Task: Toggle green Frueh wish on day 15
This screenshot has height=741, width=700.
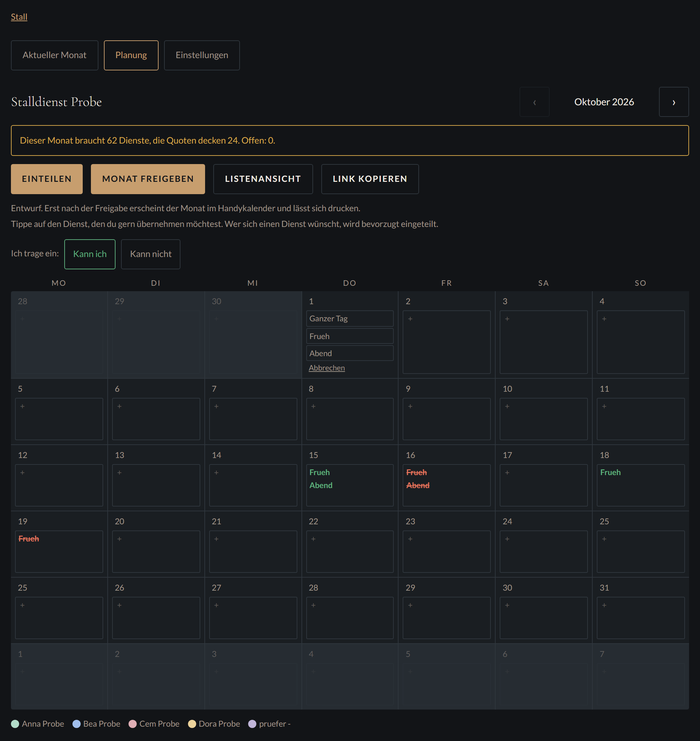Action: coord(319,472)
